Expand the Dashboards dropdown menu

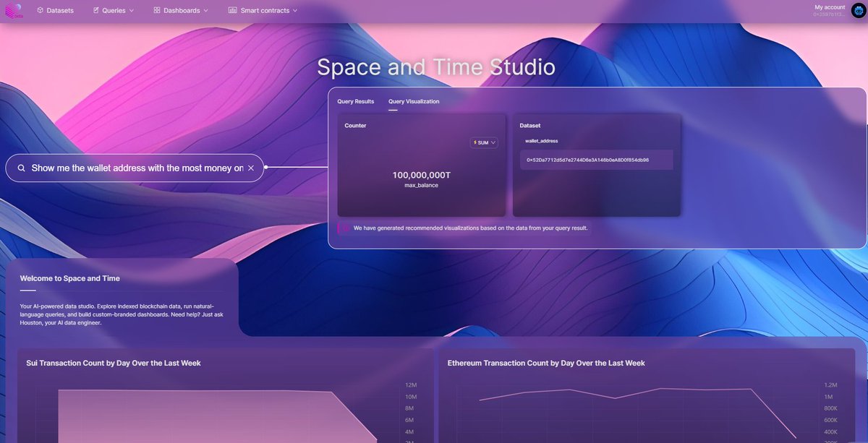click(181, 11)
